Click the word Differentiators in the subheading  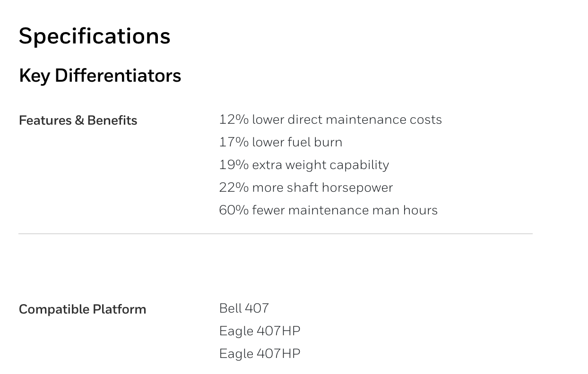[118, 76]
